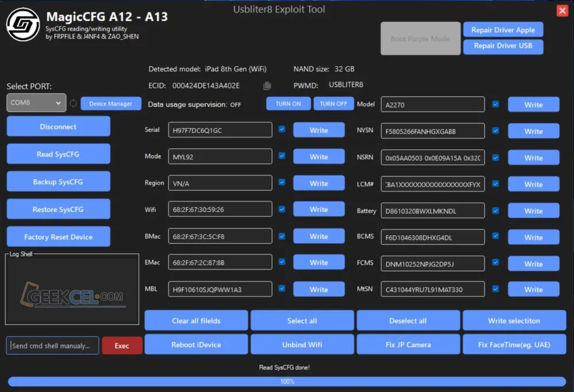
Task: Open Device Manager
Action: tap(111, 103)
